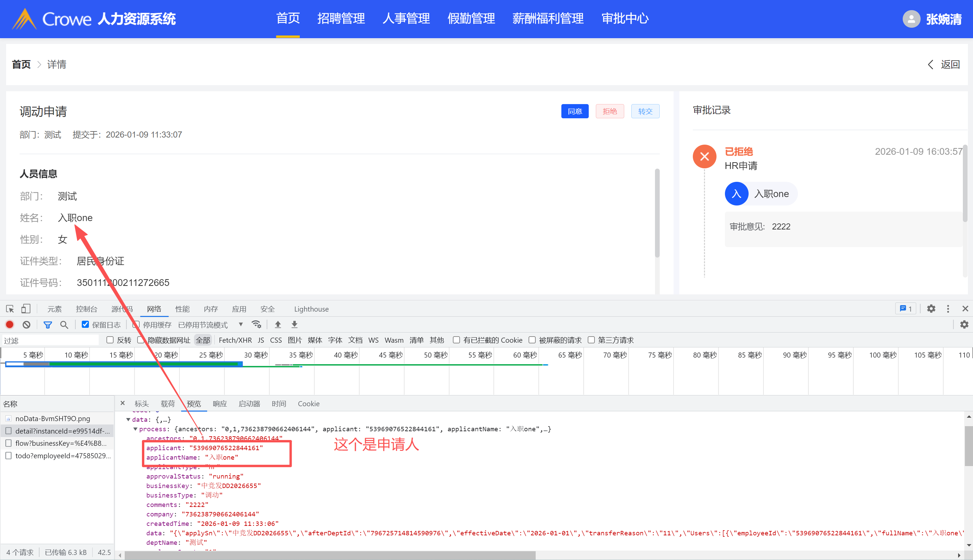Clear the network log icon
The width and height of the screenshot is (973, 560).
(x=26, y=325)
